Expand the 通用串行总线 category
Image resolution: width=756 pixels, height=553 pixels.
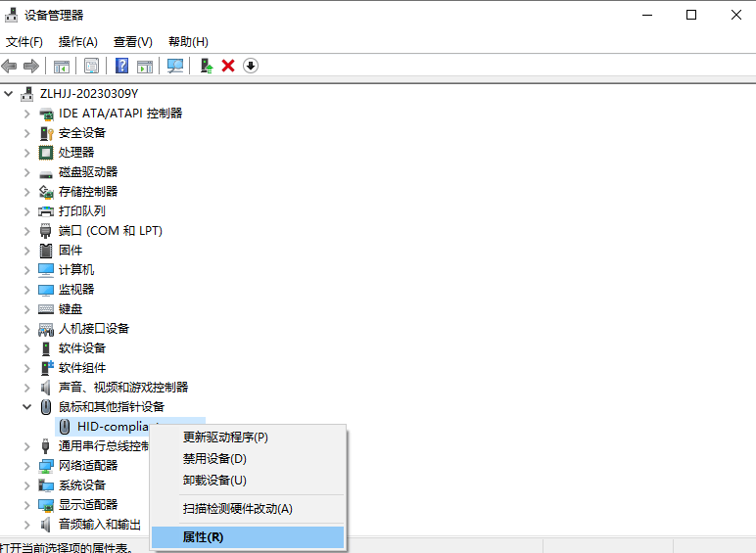[27, 446]
